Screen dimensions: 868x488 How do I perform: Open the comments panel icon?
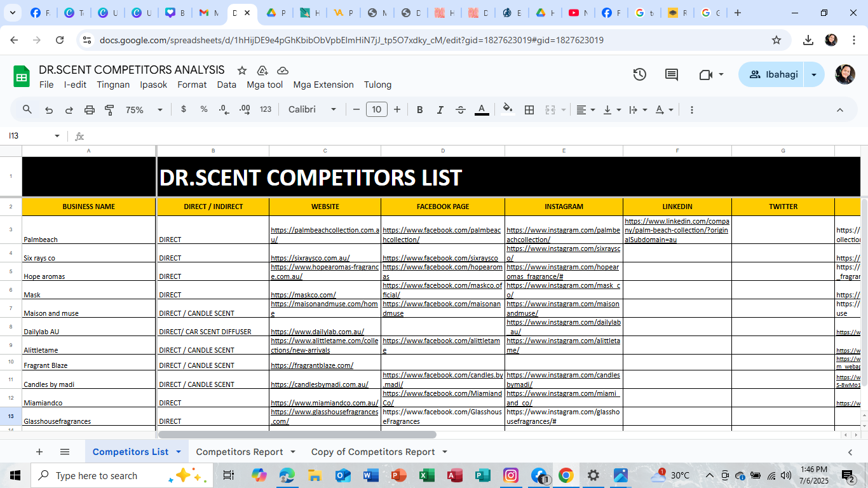(x=672, y=74)
